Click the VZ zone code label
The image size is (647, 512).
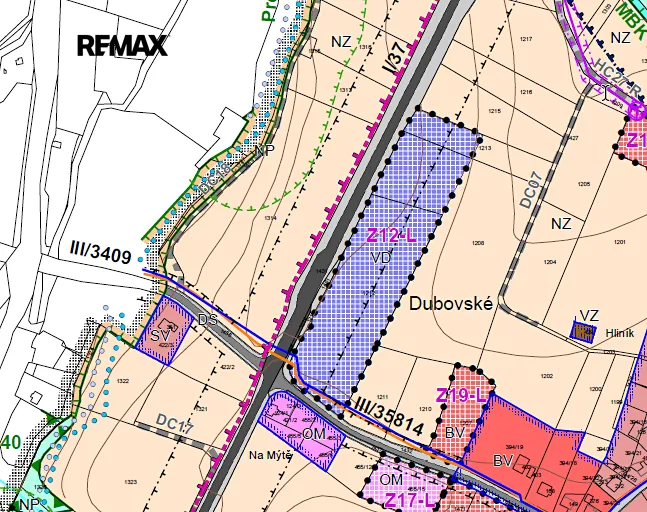tap(589, 316)
